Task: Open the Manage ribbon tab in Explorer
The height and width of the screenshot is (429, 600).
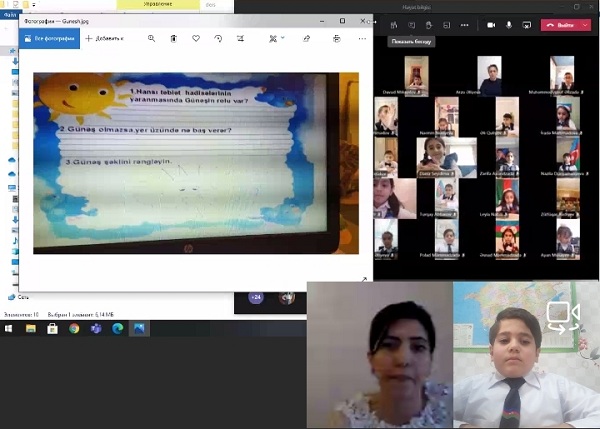Action: pos(158,5)
